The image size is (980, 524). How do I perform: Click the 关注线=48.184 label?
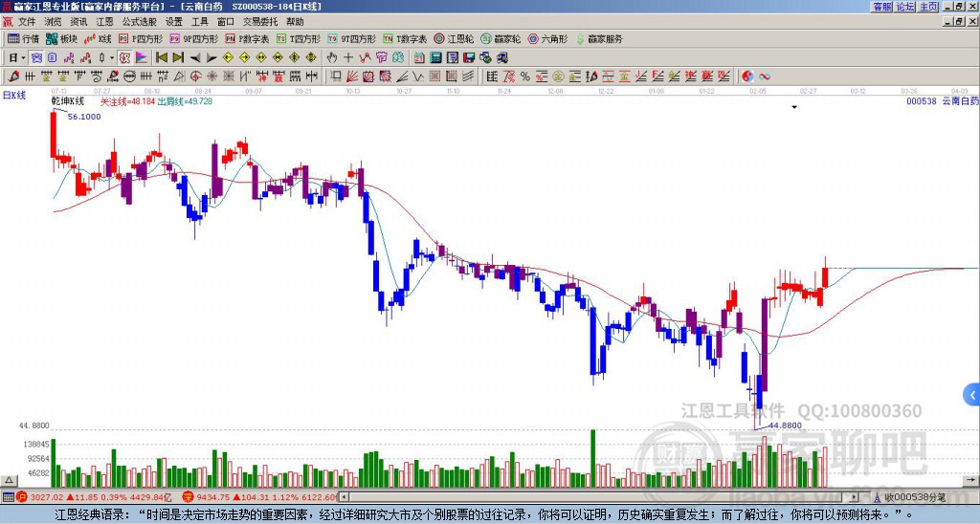[127, 101]
